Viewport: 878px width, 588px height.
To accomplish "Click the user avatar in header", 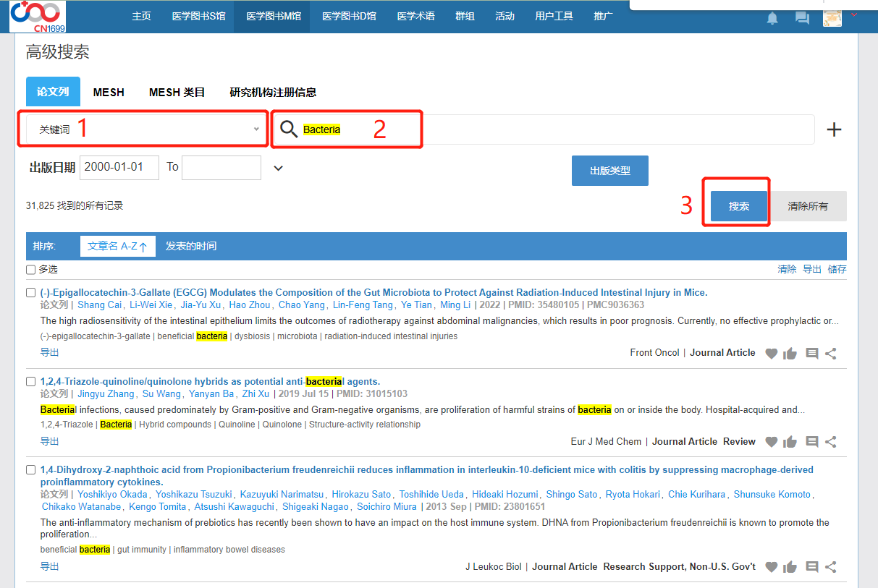I will pos(832,17).
